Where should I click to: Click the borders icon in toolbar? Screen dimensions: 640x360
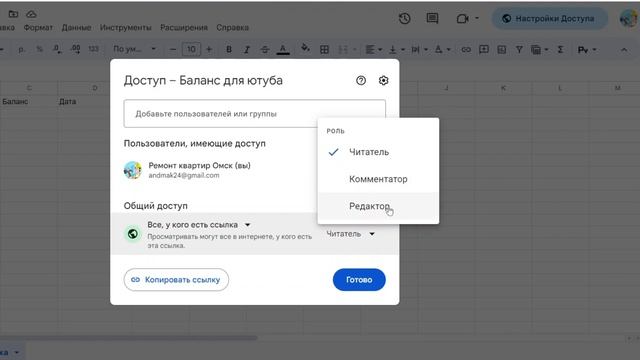coord(324,49)
